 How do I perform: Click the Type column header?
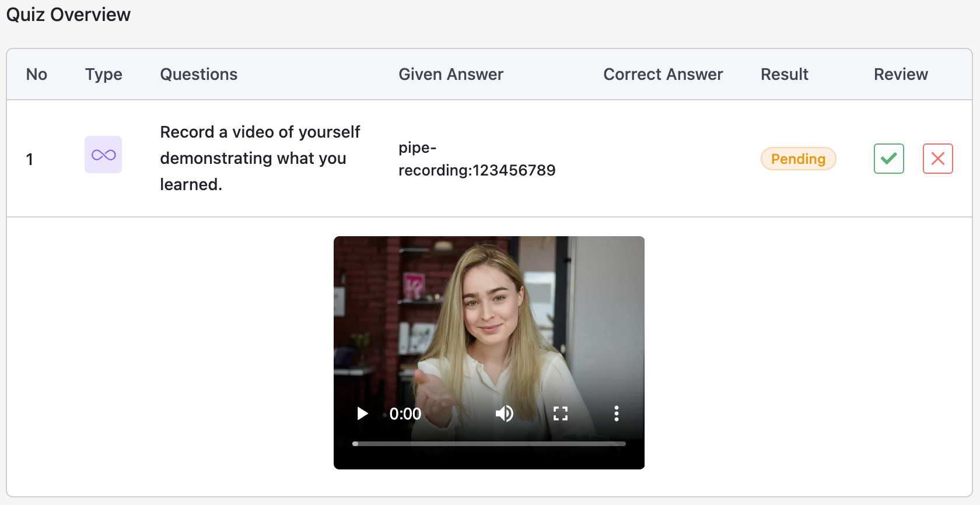tap(104, 74)
